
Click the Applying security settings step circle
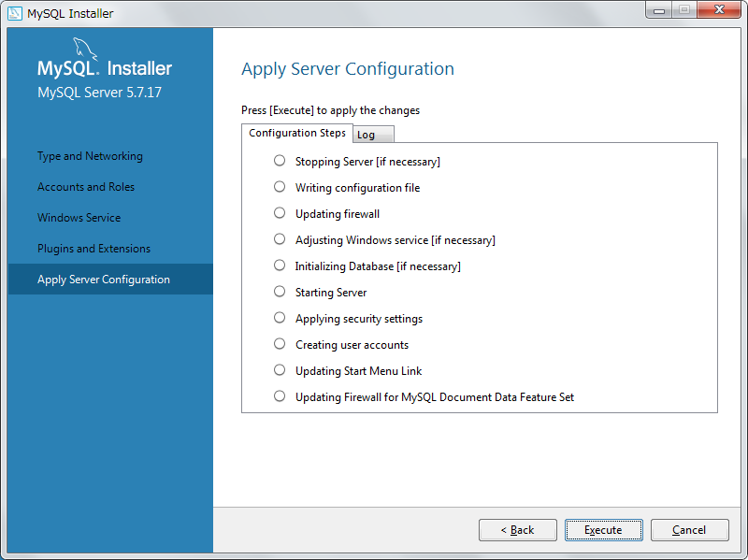(x=280, y=318)
